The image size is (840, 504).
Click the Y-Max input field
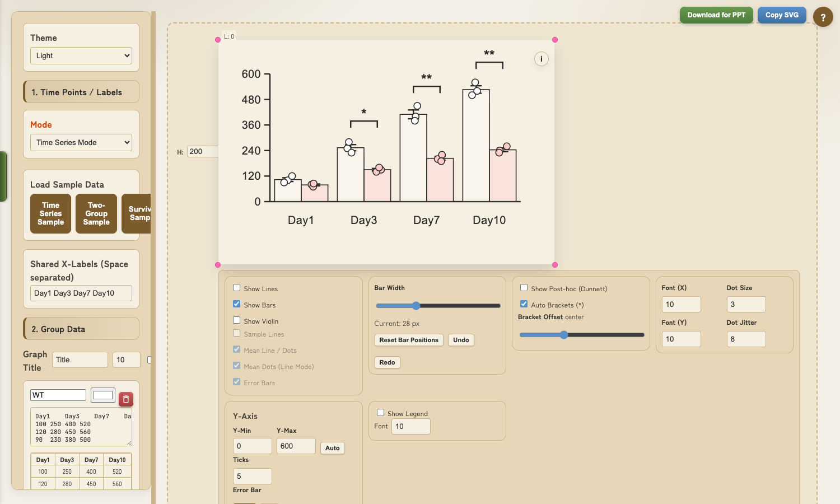click(x=296, y=446)
